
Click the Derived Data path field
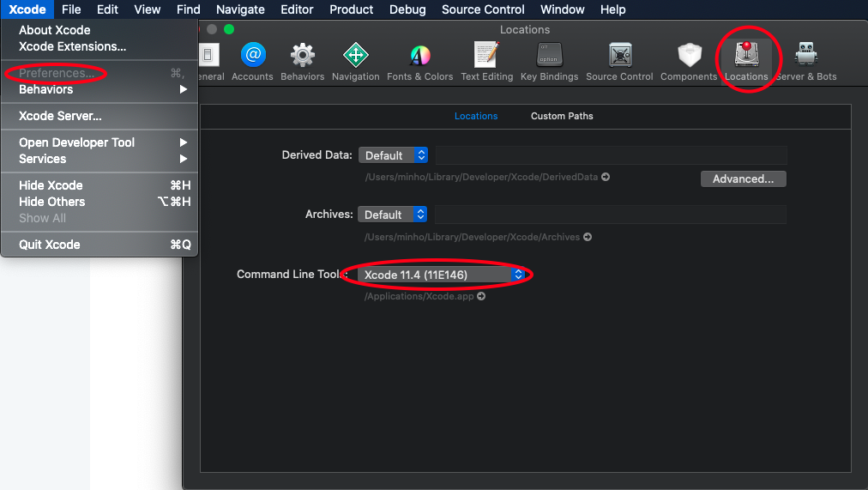[x=612, y=155]
